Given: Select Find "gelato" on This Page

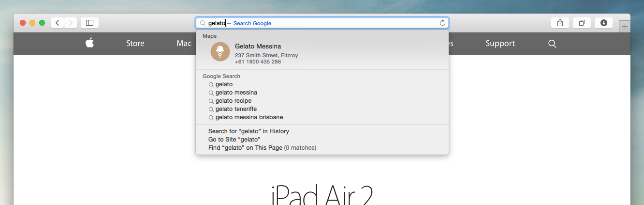Looking at the screenshot, I should pyautogui.click(x=322, y=148).
